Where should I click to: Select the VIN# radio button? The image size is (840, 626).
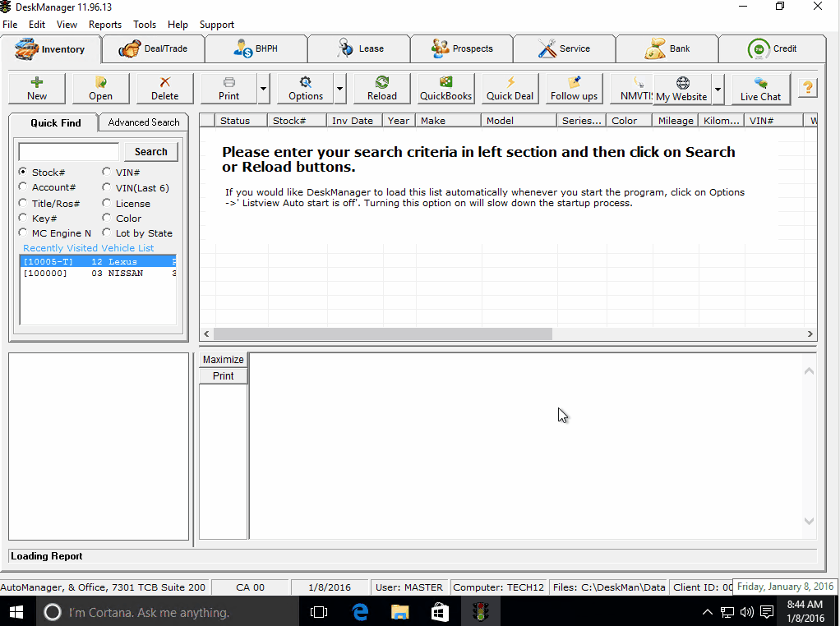point(106,172)
